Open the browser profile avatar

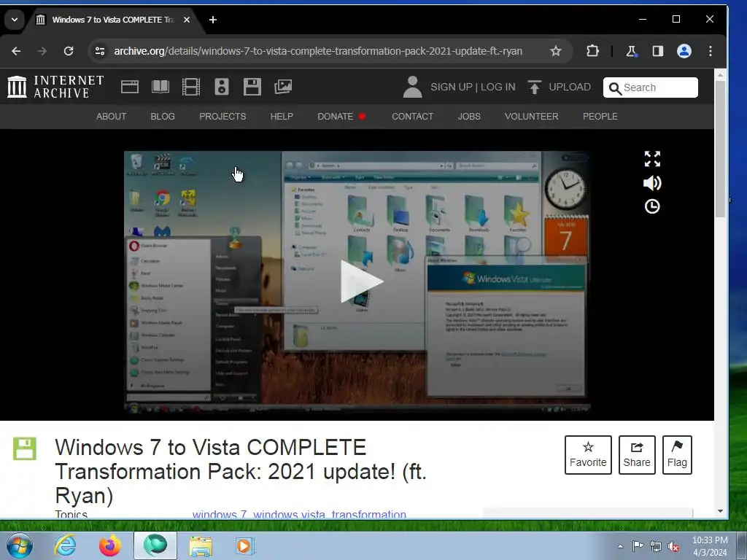point(684,51)
